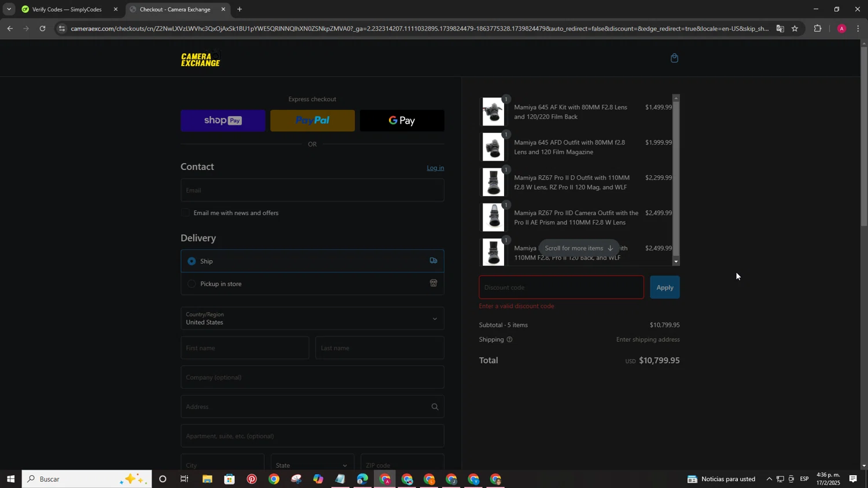The image size is (868, 488).
Task: Open the tab search dropdown arrow
Action: pos(9,9)
